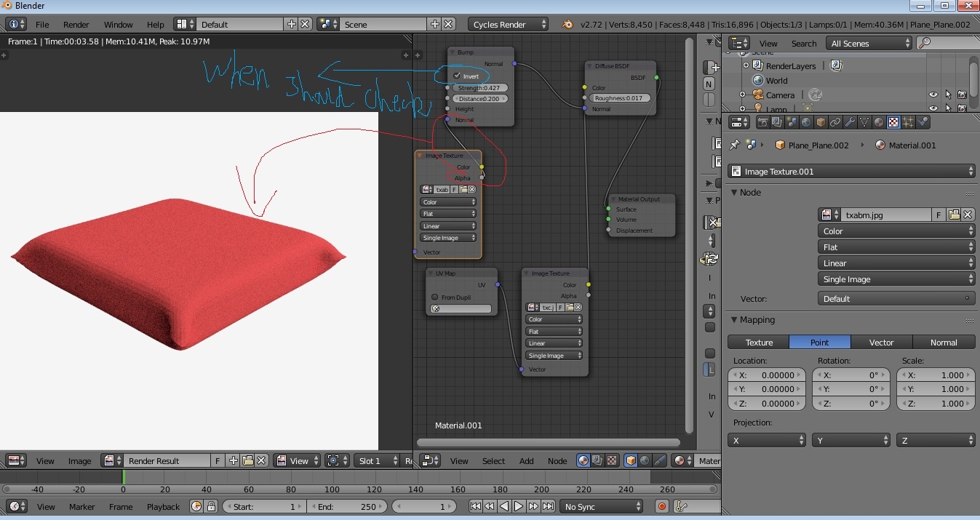980x520 pixels.
Task: Uncheck the Invert checkbox in Bump node
Action: (457, 76)
